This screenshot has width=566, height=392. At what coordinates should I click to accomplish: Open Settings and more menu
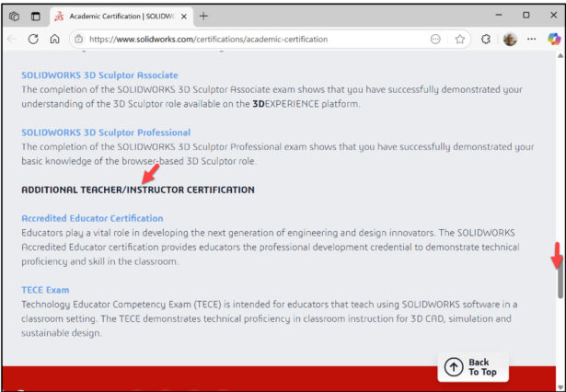click(531, 39)
